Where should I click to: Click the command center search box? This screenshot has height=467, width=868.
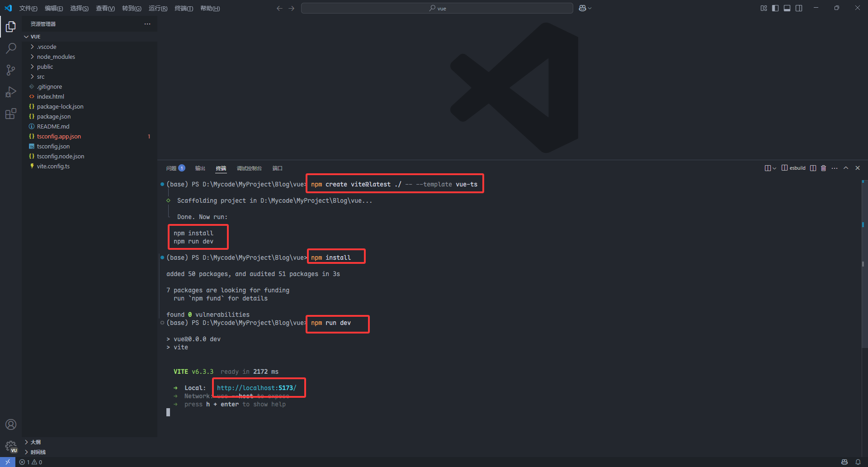(x=437, y=8)
